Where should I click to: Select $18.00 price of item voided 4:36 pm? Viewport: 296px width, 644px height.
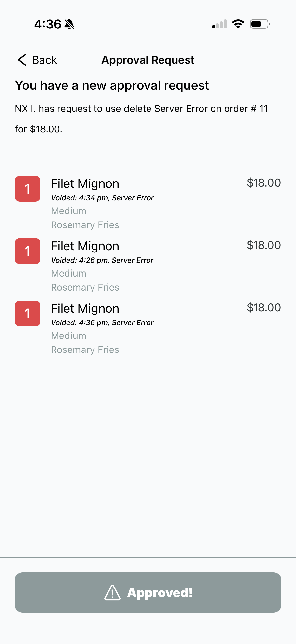[x=264, y=308]
